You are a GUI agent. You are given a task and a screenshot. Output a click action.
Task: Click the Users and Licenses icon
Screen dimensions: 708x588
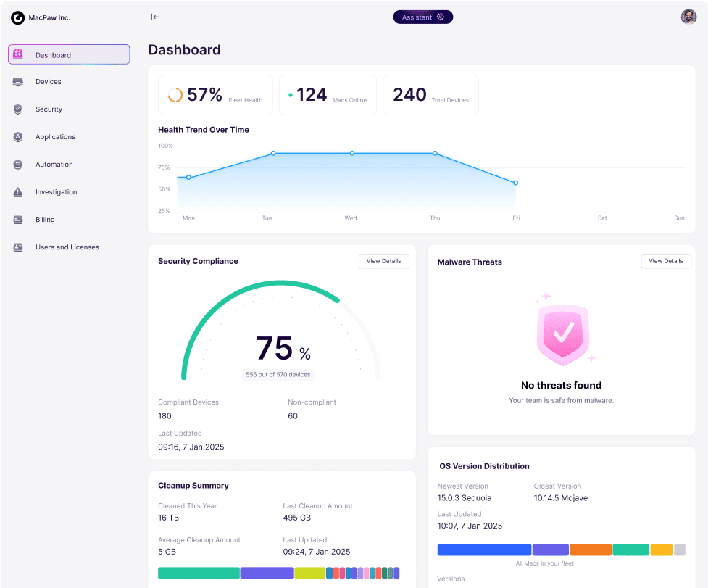(18, 247)
